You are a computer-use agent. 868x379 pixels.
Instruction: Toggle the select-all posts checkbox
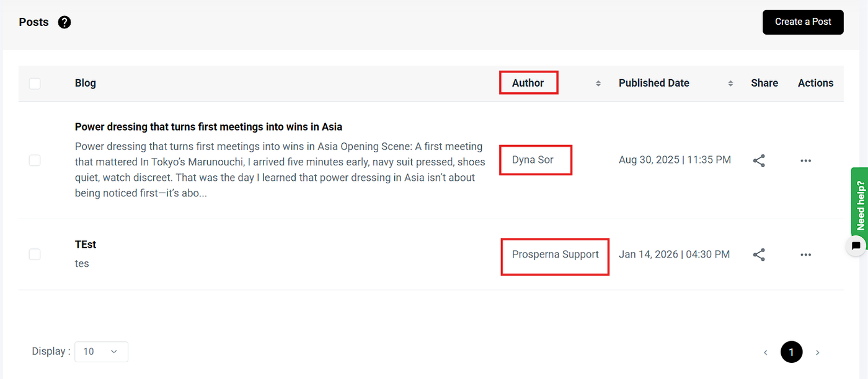click(35, 83)
